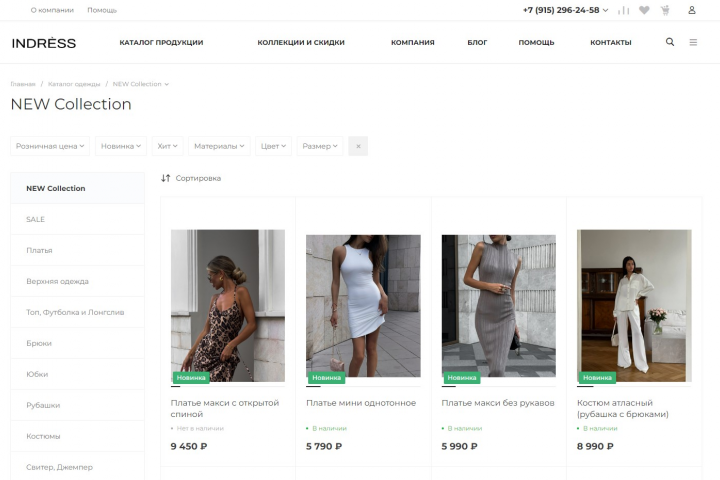Select the SALE category in sidebar
Viewport: 720px width, 480px height.
[x=77, y=219]
